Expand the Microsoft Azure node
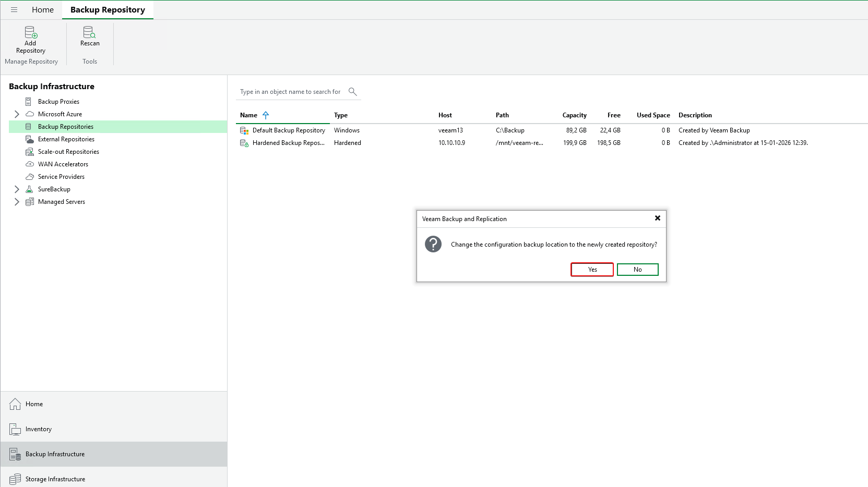The height and width of the screenshot is (487, 868). point(17,114)
